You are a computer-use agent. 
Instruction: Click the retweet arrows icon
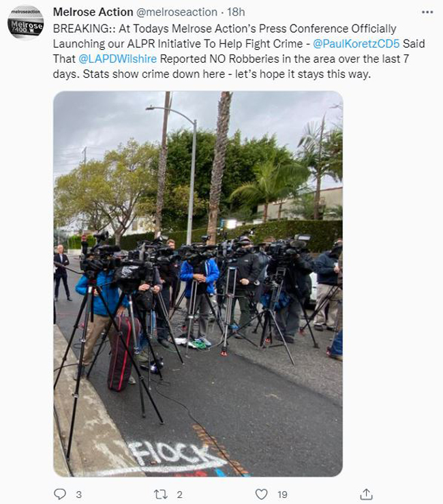point(160,494)
